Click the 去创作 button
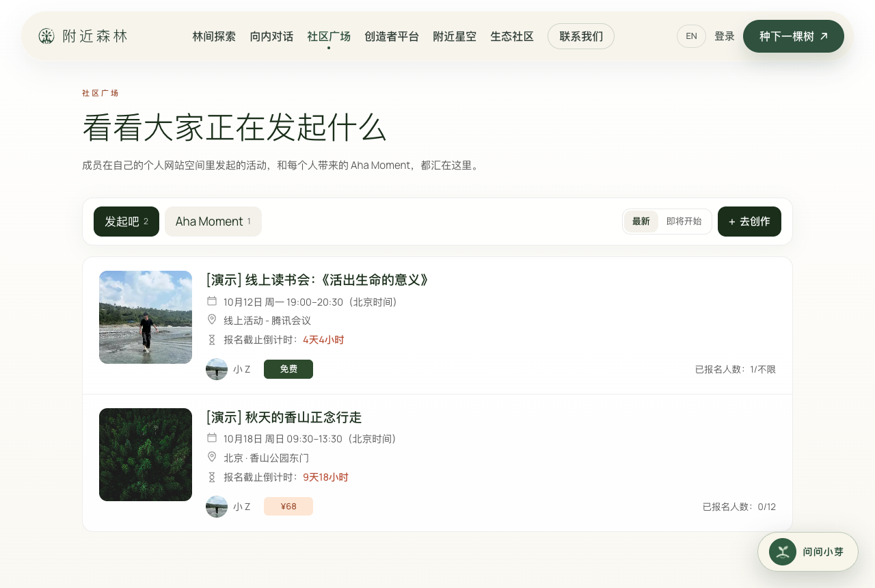 coord(749,222)
